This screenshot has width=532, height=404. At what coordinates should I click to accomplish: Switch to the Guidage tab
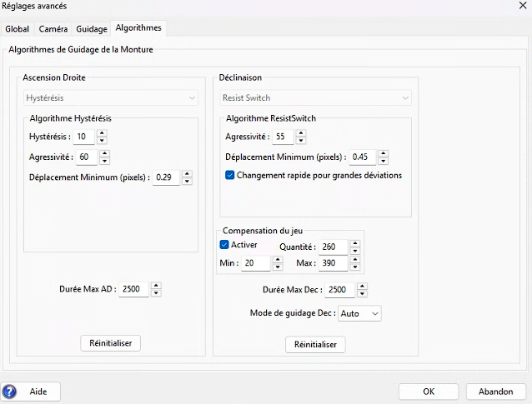pyautogui.click(x=92, y=29)
